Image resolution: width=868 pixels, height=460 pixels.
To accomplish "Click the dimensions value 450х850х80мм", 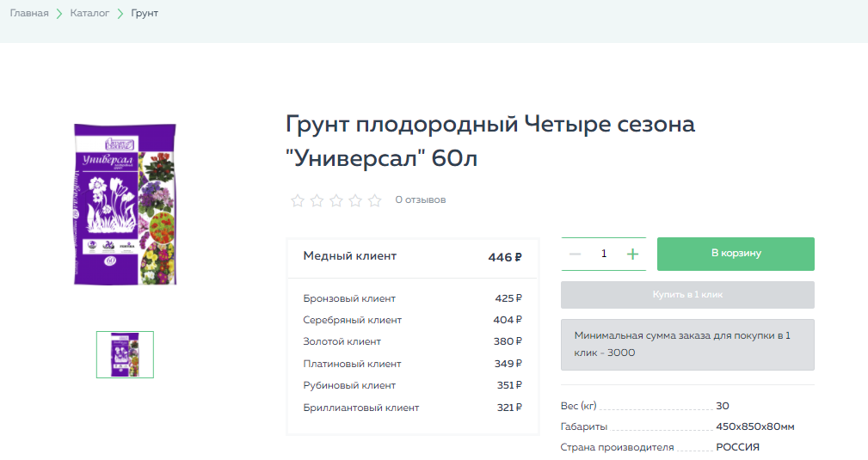I will pyautogui.click(x=755, y=426).
